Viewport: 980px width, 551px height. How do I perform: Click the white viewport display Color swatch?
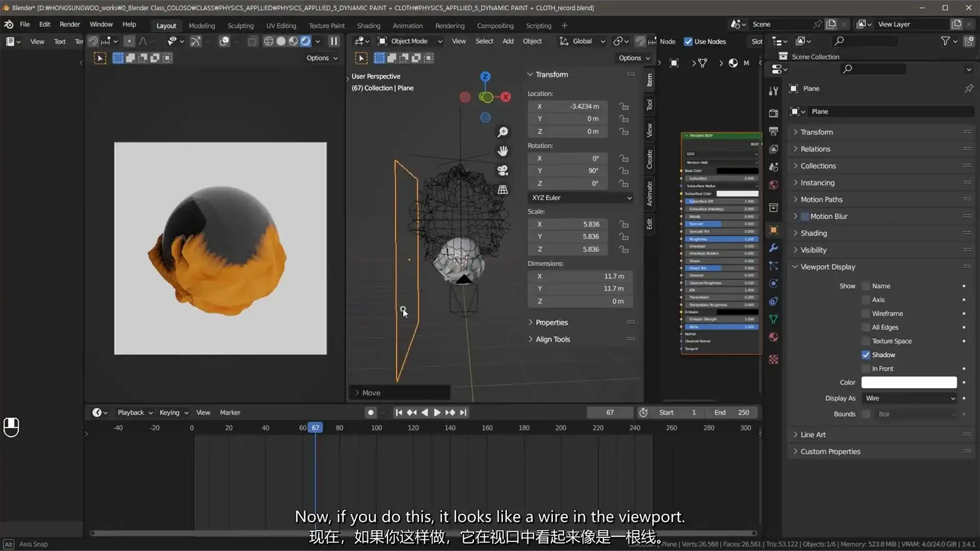pyautogui.click(x=909, y=382)
